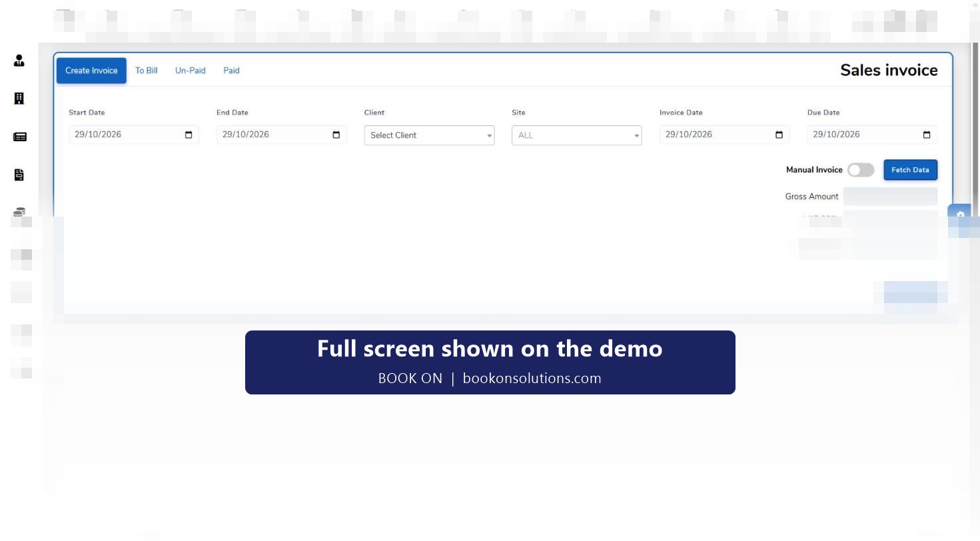This screenshot has width=980, height=541.
Task: Toggle the Manual Invoice switch
Action: (x=861, y=170)
